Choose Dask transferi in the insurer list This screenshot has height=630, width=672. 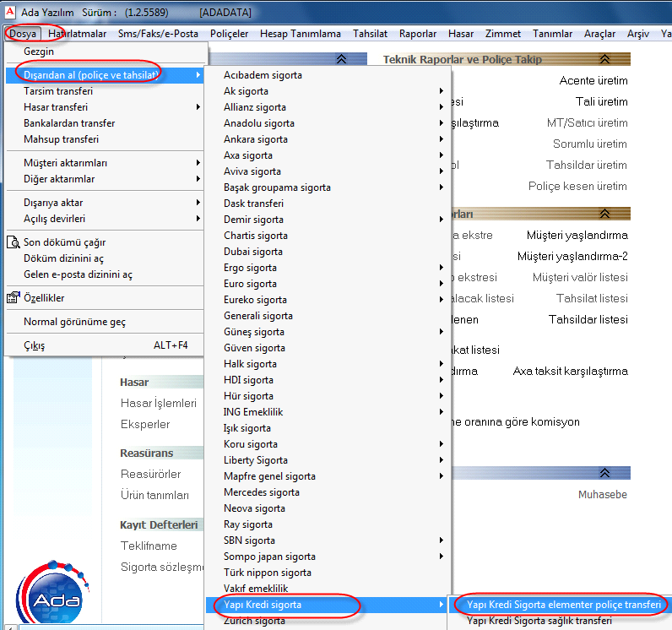pos(253,204)
